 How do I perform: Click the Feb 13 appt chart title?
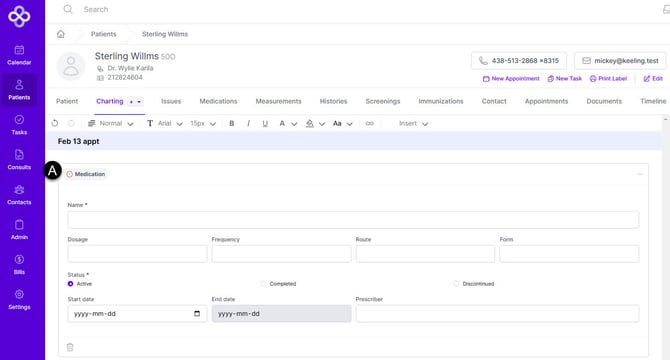point(79,141)
